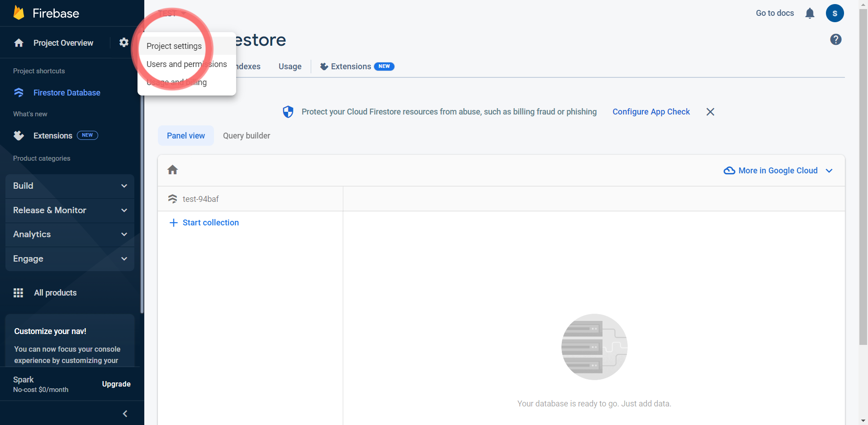Expand the Release & Monitor category

70,210
